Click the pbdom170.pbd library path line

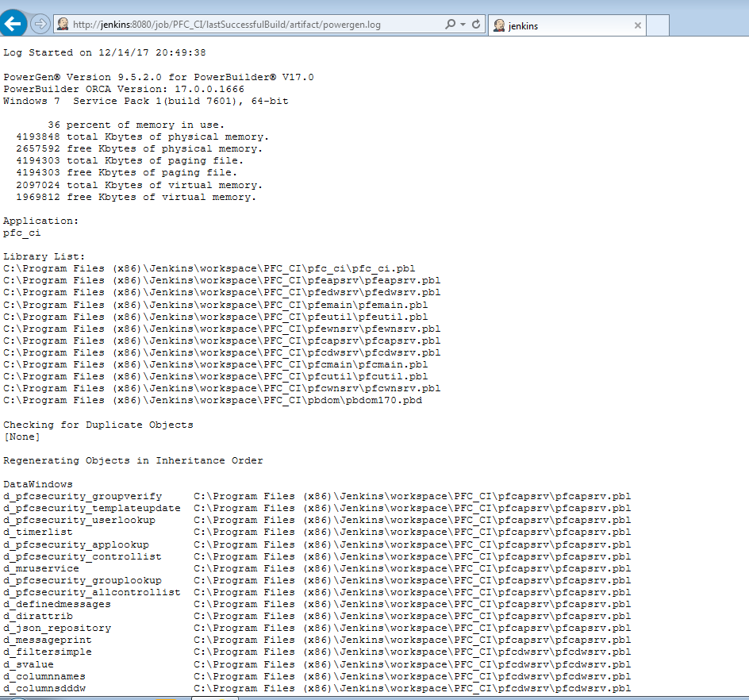(213, 401)
